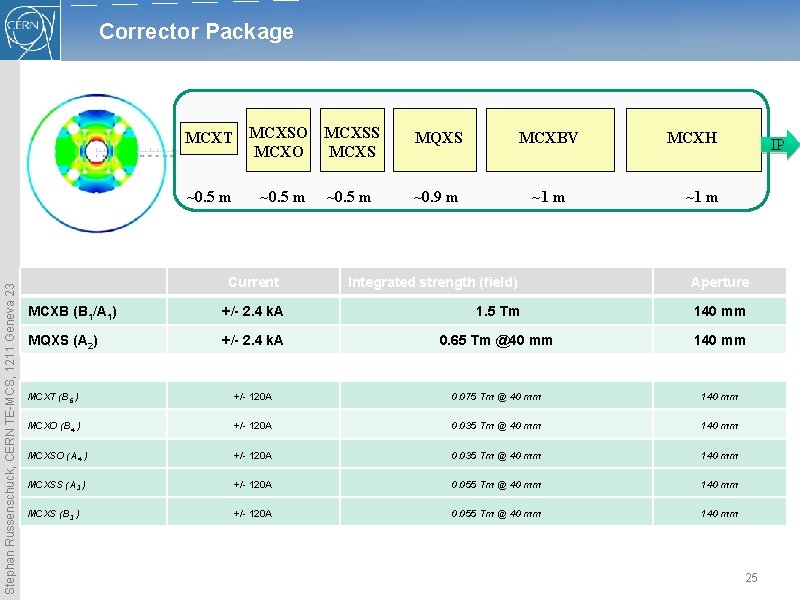Select the MQXS box in the diagram
Viewport: 800px width, 600px height.
(435, 140)
